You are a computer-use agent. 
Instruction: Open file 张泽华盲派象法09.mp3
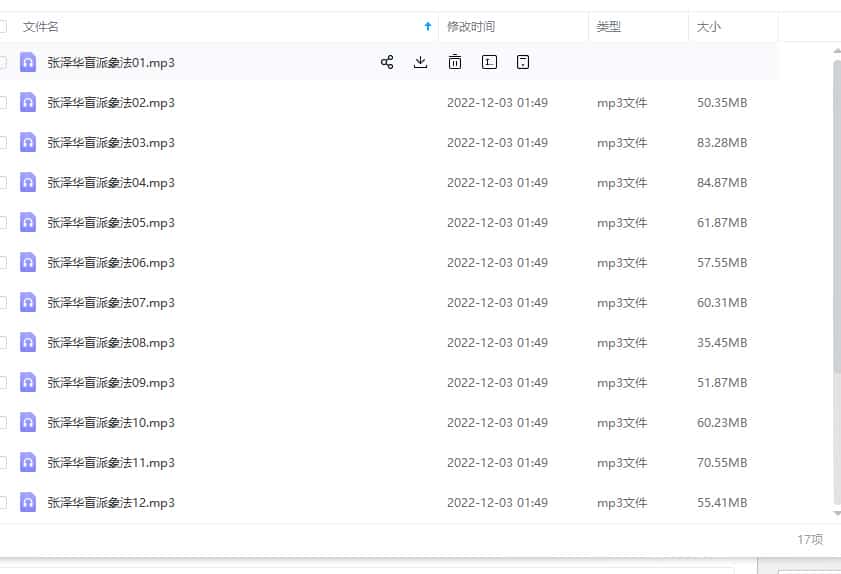click(111, 382)
